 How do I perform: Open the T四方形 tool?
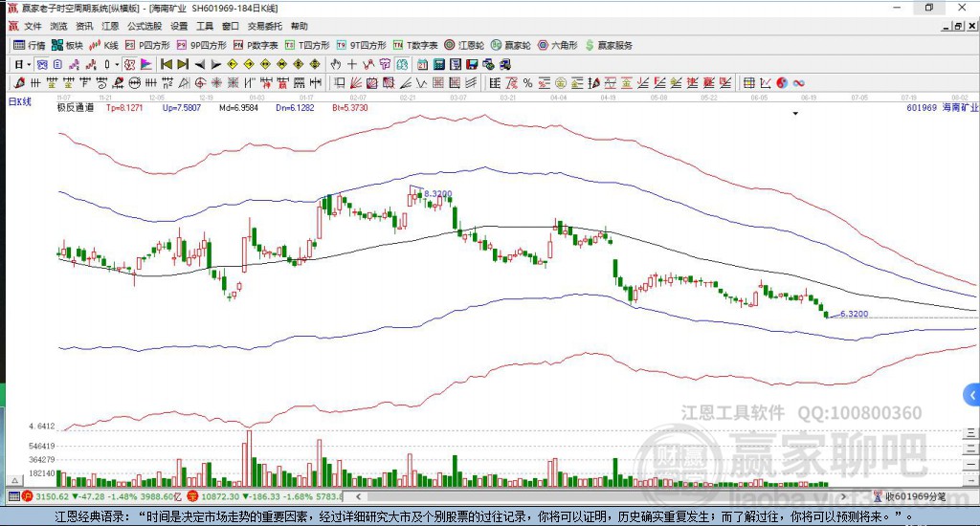point(307,45)
